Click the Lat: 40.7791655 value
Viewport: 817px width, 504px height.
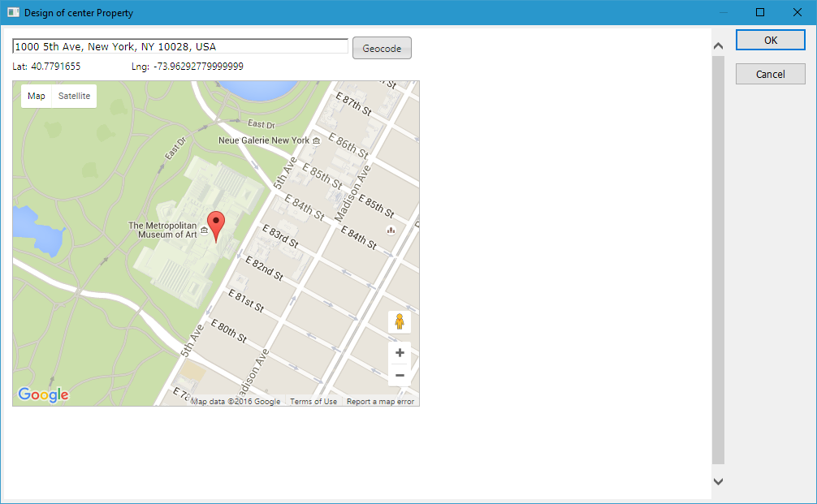(46, 66)
